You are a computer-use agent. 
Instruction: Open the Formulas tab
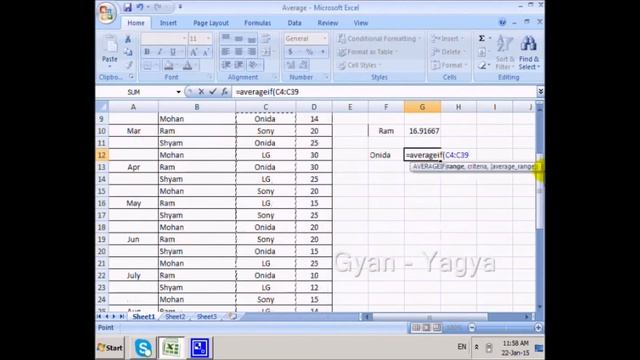[258, 23]
